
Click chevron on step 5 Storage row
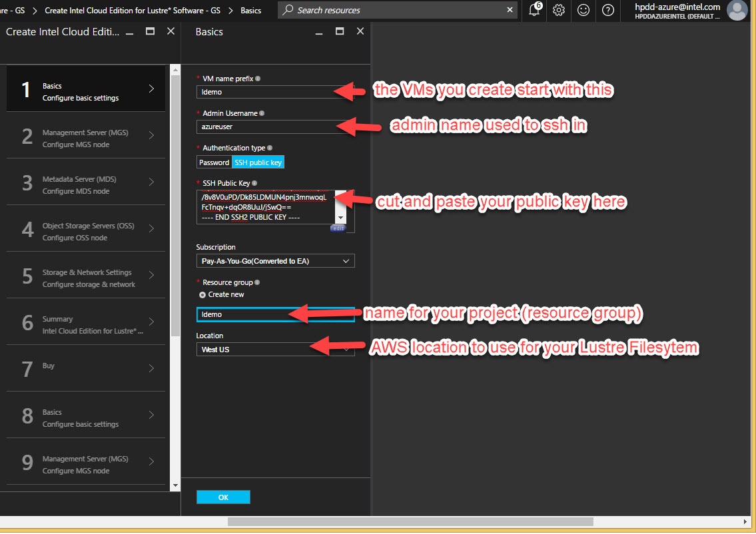point(151,275)
